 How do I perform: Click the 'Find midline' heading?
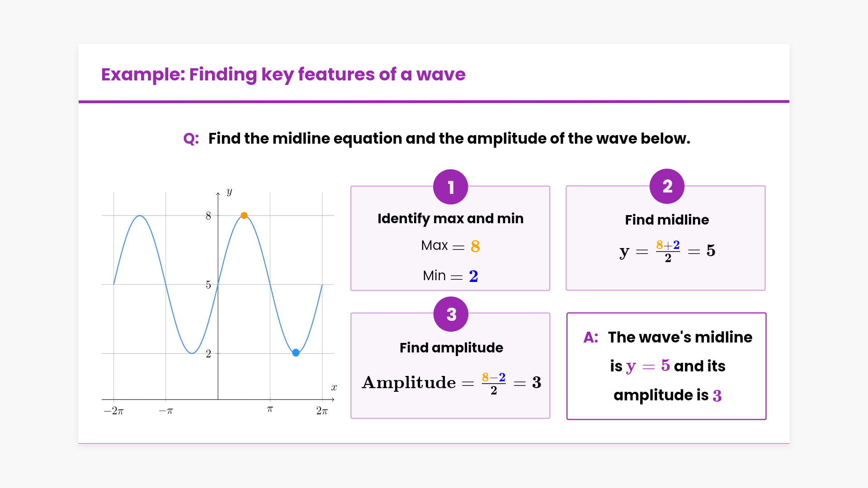[667, 220]
